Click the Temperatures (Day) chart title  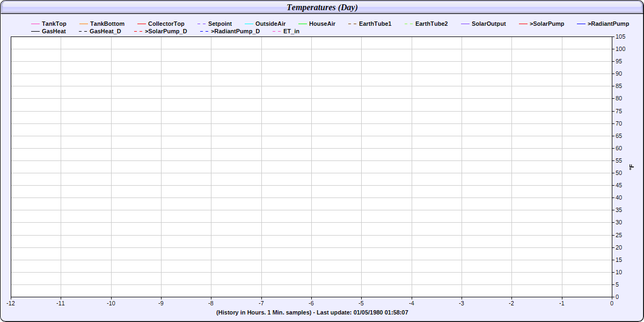pyautogui.click(x=322, y=7)
